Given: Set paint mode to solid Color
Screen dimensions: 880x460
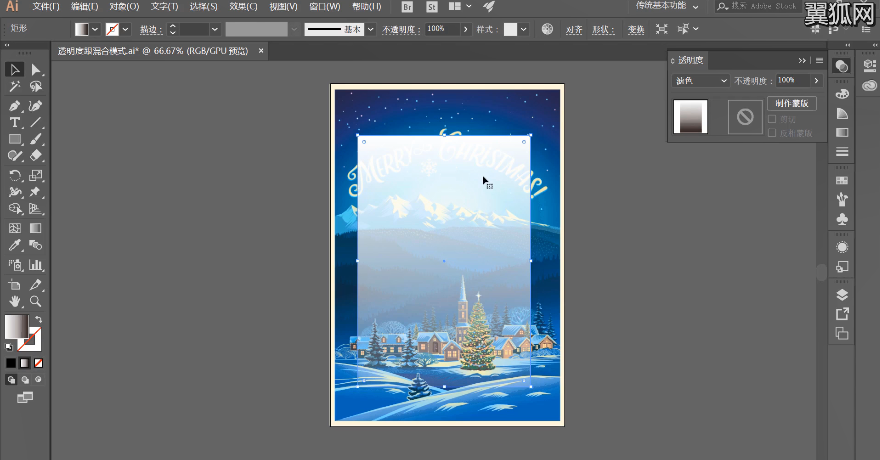Looking at the screenshot, I should (11, 363).
